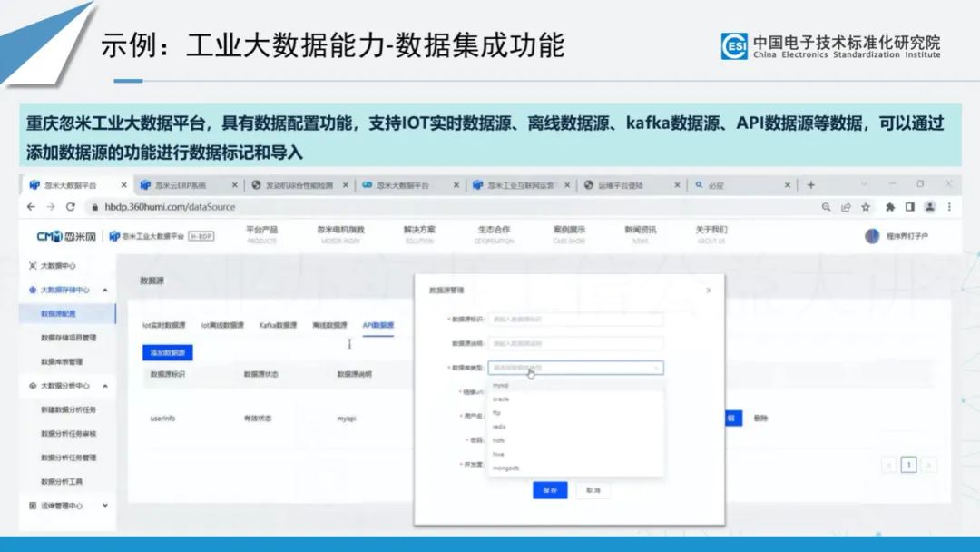Open 数据存储项目管理 in the sidebar
The width and height of the screenshot is (980, 552).
coord(68,338)
